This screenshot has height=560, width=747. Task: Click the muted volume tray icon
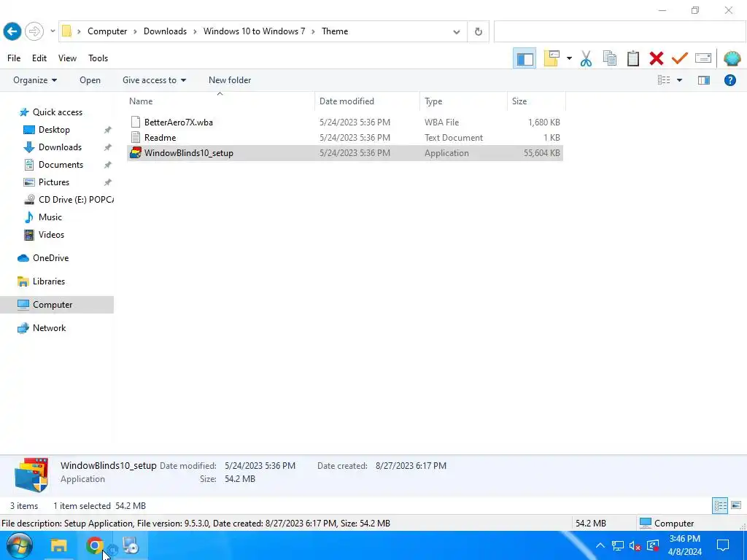[x=635, y=545]
